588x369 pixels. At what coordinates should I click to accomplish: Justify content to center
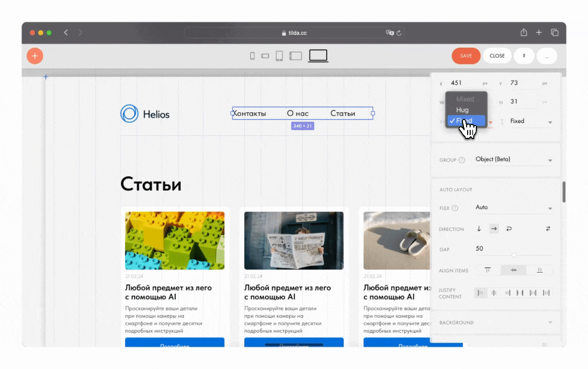tap(494, 293)
